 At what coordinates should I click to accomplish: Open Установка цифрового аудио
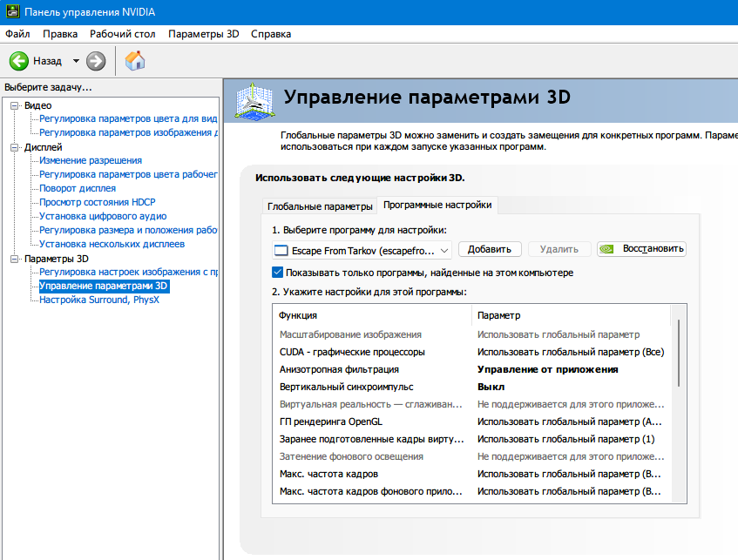103,216
